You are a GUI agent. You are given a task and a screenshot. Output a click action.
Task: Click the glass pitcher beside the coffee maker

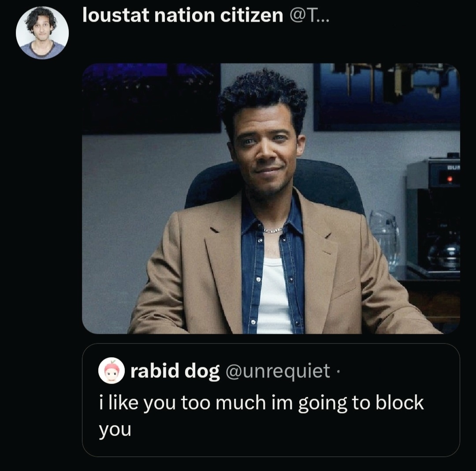point(384,240)
